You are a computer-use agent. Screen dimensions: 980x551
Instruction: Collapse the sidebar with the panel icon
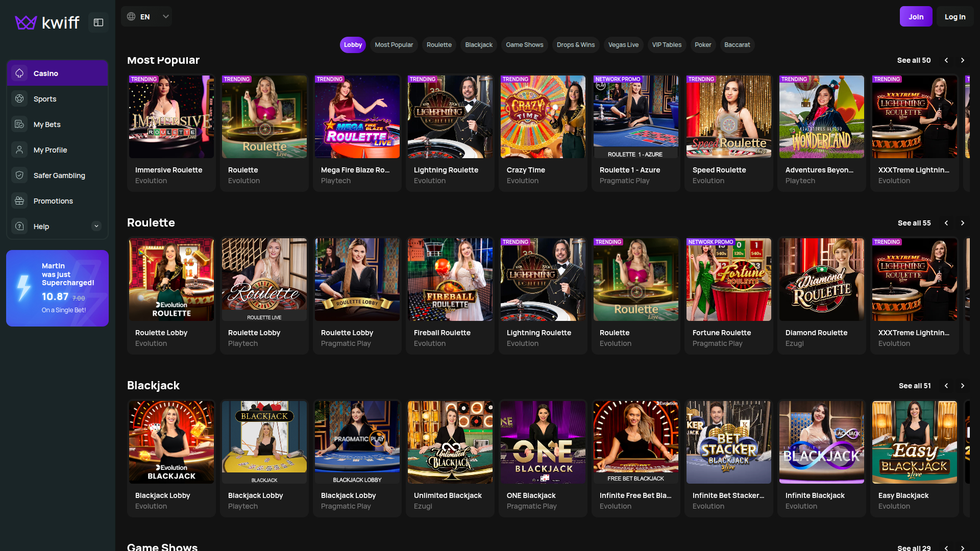(x=98, y=22)
